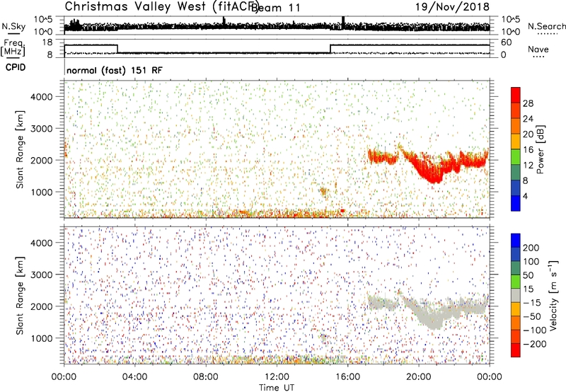Click the 'Time UT' axis title
This screenshot has height=392, width=566.
click(x=277, y=388)
